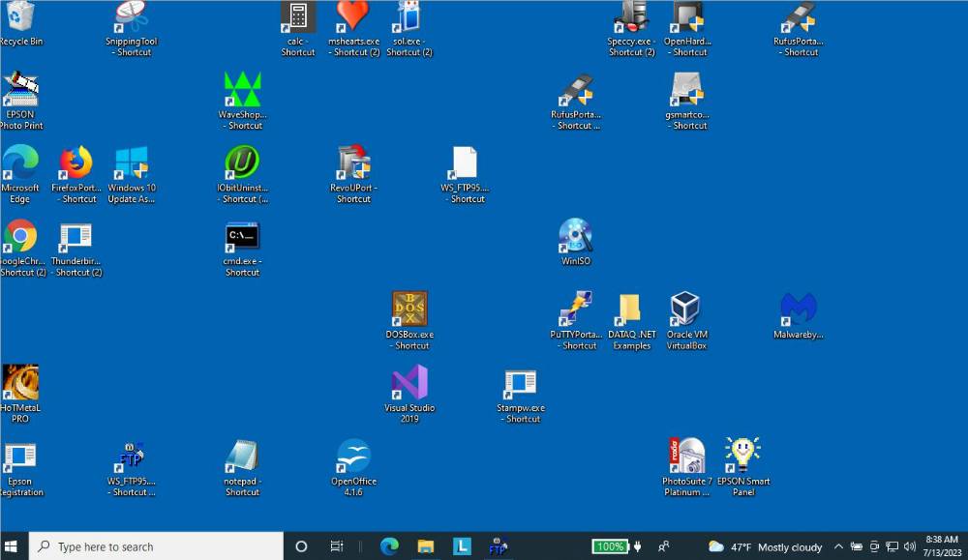This screenshot has width=968, height=560.
Task: Expand the hidden system tray icons chevron
Action: [838, 546]
